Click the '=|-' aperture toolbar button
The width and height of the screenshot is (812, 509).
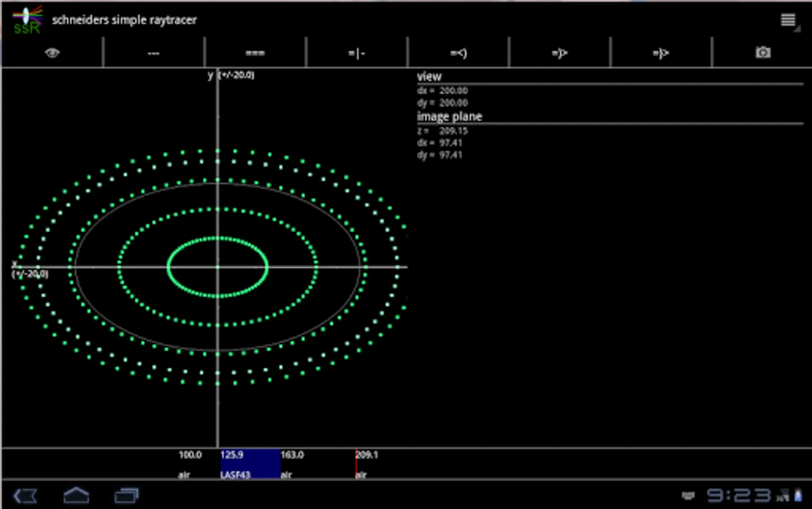click(x=356, y=53)
